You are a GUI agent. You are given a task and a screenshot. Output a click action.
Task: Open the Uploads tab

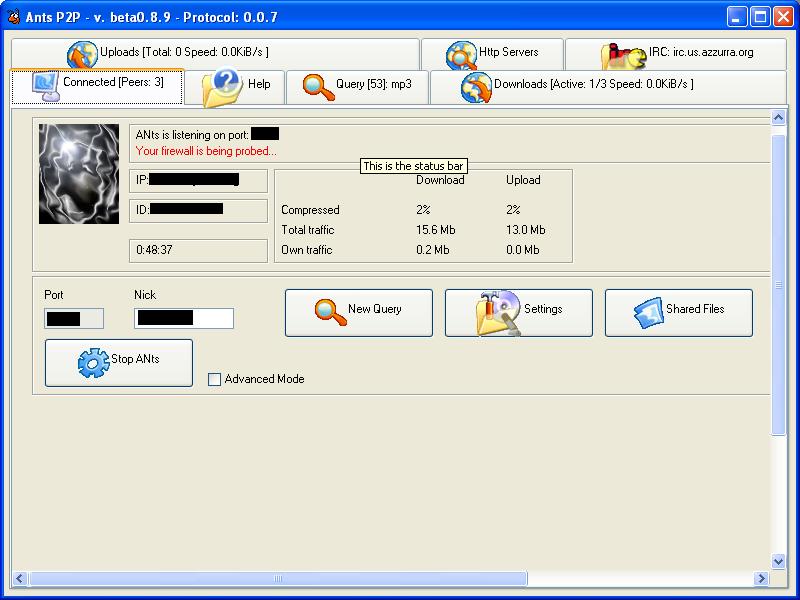215,54
